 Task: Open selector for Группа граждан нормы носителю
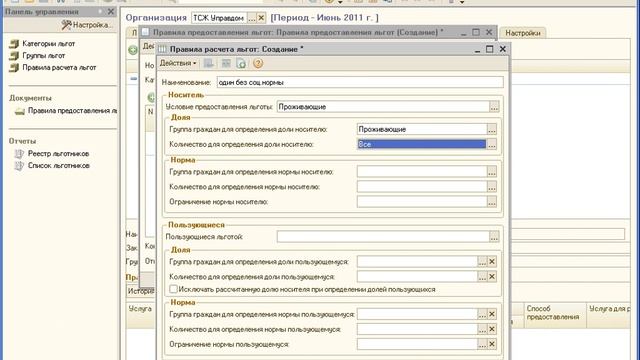pyautogui.click(x=492, y=172)
